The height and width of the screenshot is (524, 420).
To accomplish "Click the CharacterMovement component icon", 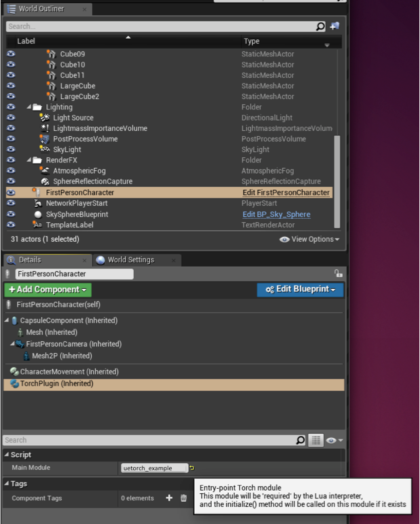I will coord(14,372).
